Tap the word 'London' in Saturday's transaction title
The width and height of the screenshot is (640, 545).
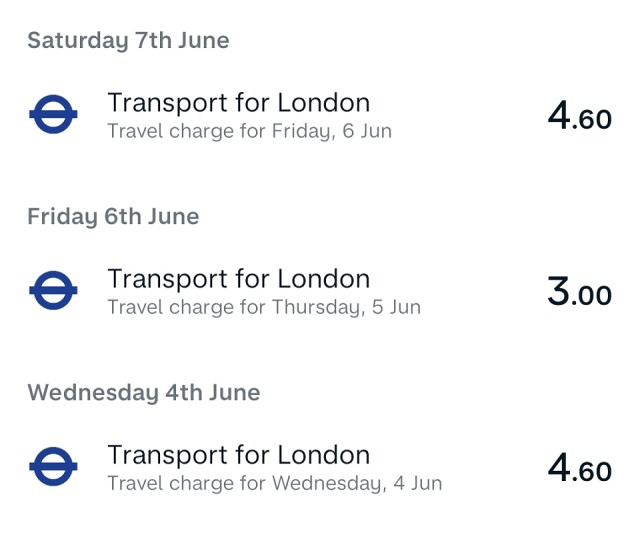click(324, 102)
